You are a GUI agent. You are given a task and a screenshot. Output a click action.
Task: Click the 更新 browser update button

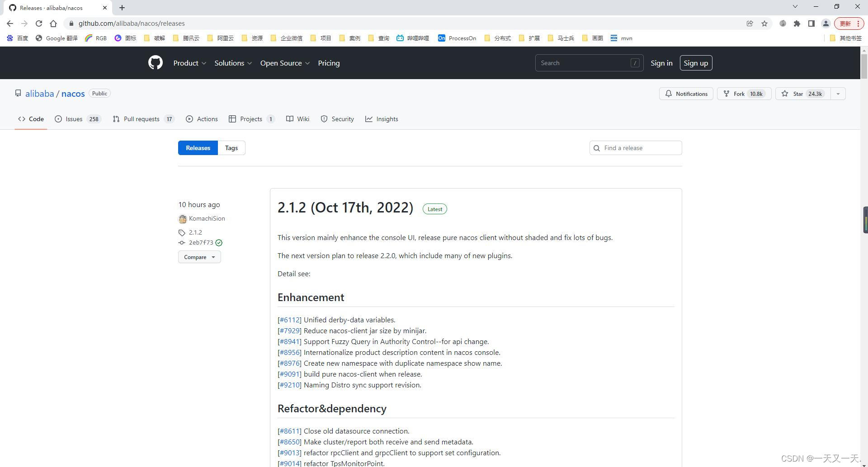click(849, 24)
